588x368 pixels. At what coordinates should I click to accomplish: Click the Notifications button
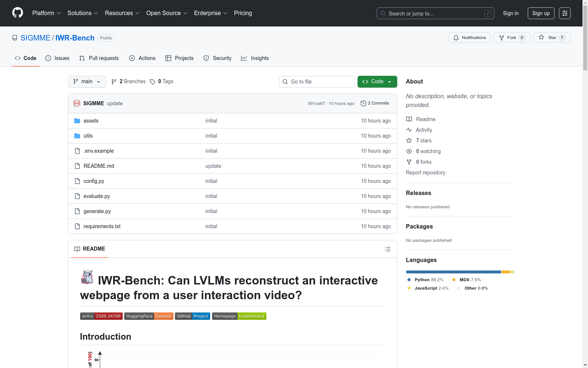point(470,38)
